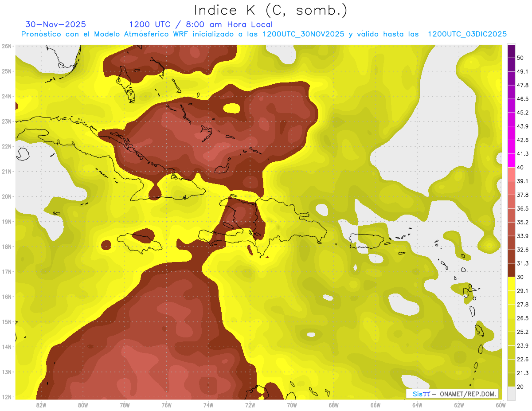
Task: Click the "32.6" colorbar label
Action: point(523,250)
